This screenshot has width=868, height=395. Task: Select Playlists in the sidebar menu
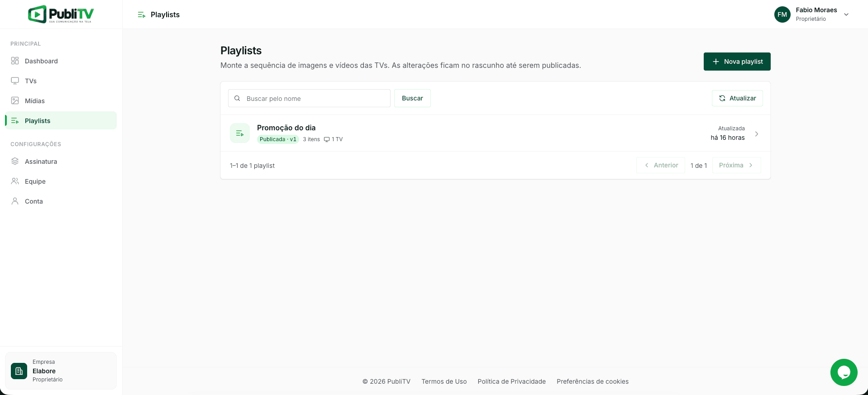pos(61,120)
